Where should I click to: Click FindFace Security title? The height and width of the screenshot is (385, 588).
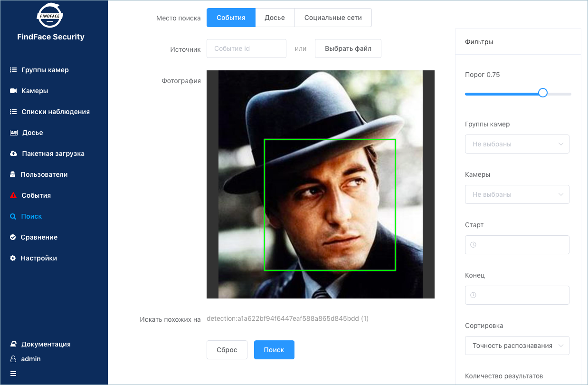(x=51, y=37)
